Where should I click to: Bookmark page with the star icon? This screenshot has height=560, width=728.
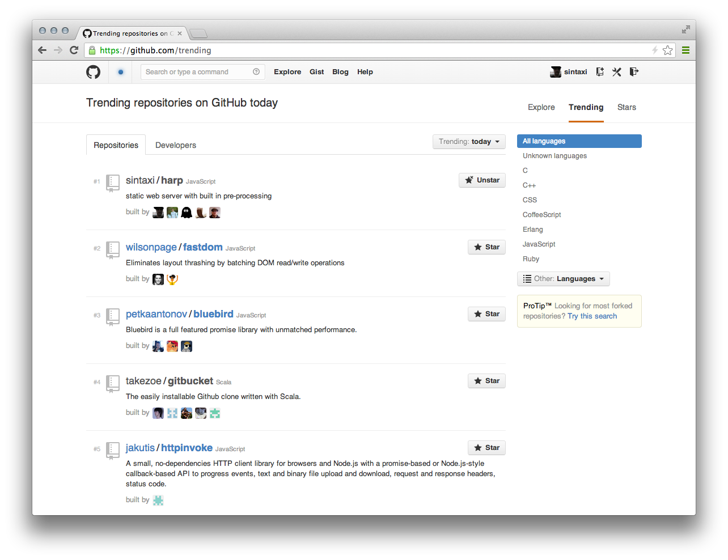point(668,50)
